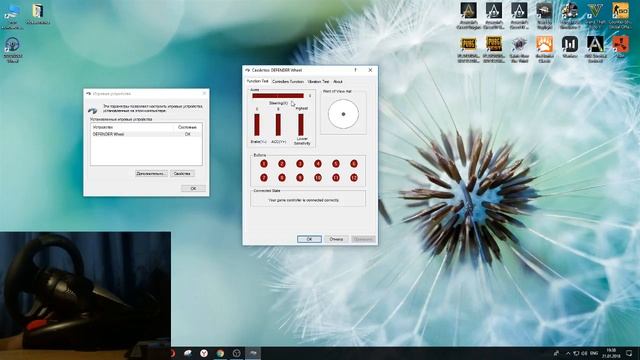Screen dimensions: 640x360
Task: Click the ACC(Y+) vertical bar
Action: (278, 125)
